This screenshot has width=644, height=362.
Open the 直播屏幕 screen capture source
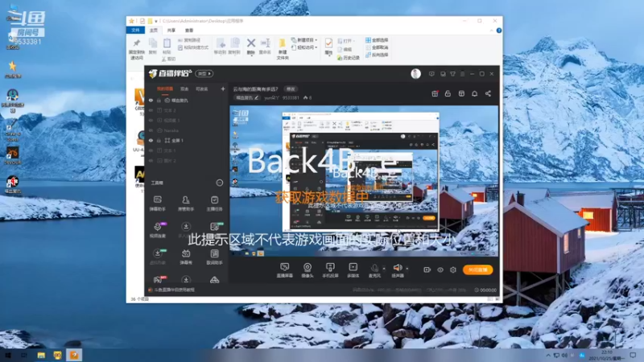pos(285,270)
